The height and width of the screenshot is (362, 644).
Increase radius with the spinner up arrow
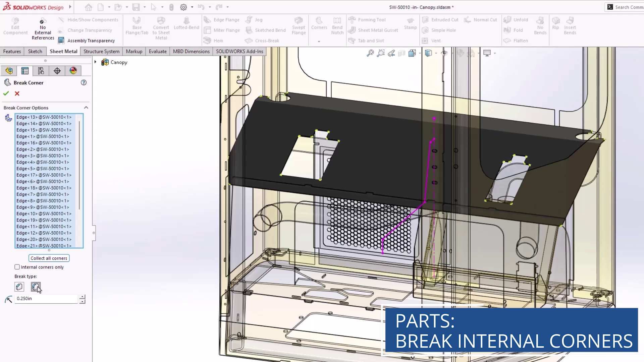[x=82, y=296]
